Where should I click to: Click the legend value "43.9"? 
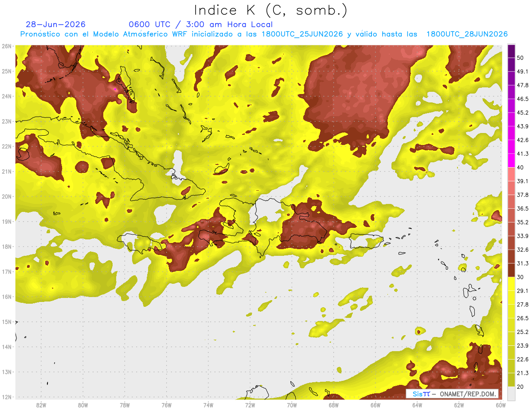(523, 126)
